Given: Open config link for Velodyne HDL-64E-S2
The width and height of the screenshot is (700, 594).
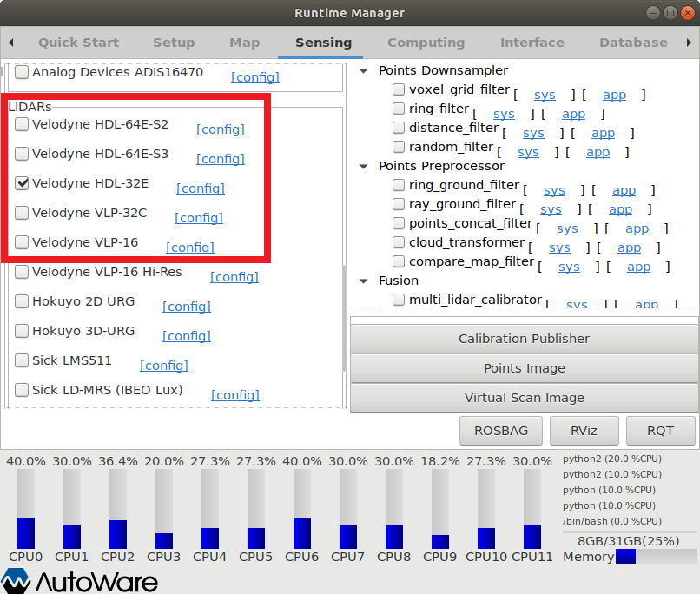Looking at the screenshot, I should 221,129.
